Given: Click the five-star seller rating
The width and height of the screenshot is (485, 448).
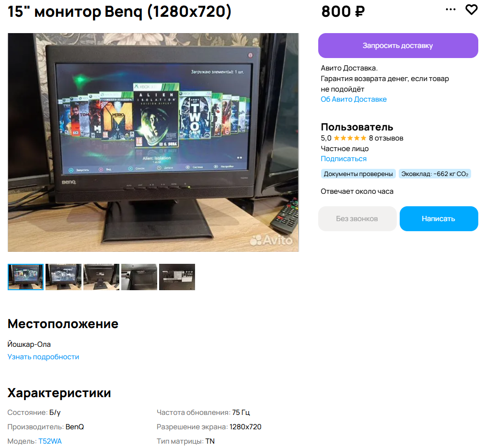Looking at the screenshot, I should [x=350, y=138].
